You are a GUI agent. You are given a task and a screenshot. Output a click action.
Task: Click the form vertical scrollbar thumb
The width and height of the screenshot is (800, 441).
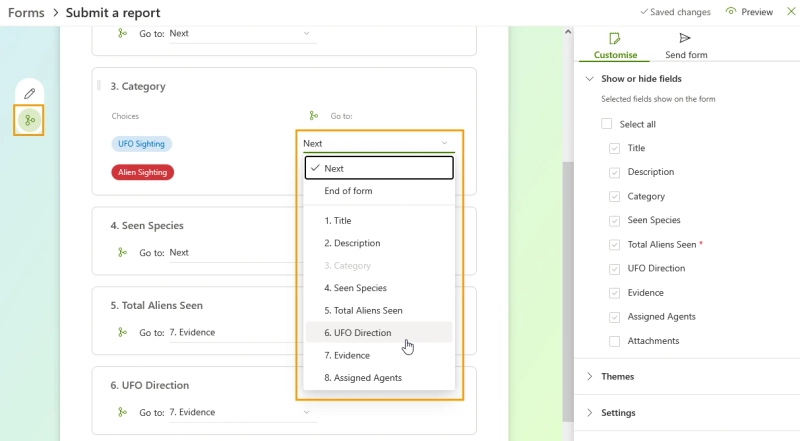[567, 291]
